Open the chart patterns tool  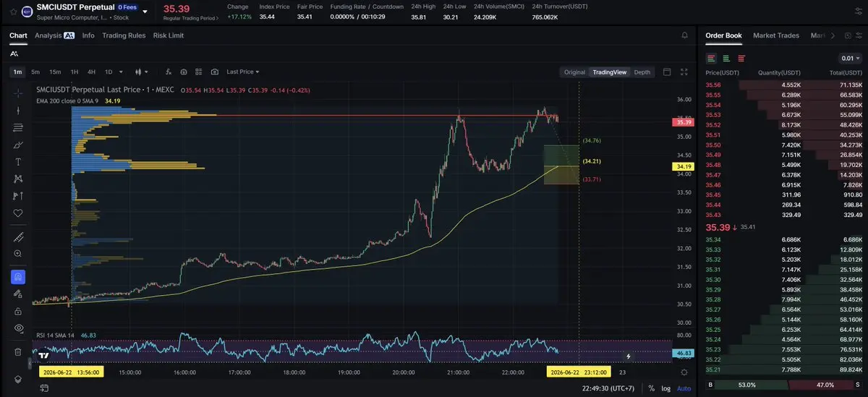18,179
